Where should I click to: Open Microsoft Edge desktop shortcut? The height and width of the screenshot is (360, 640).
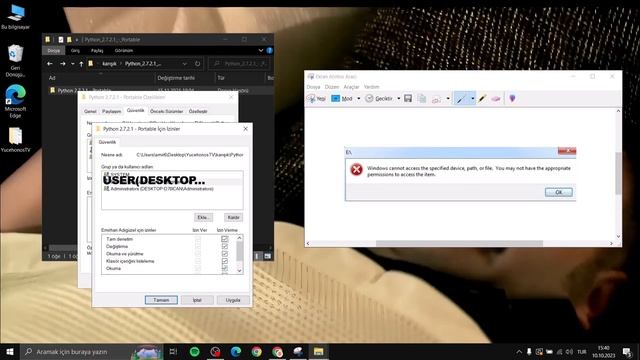[x=15, y=102]
